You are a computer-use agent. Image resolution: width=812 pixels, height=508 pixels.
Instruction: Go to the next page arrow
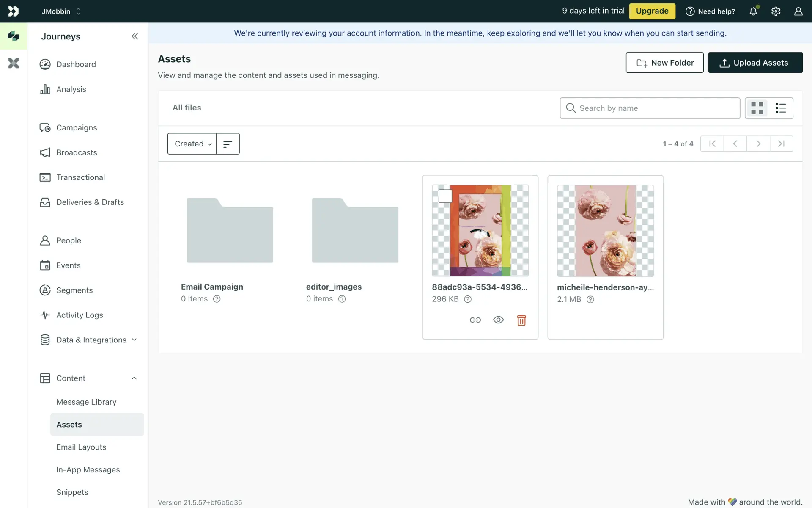pyautogui.click(x=758, y=144)
